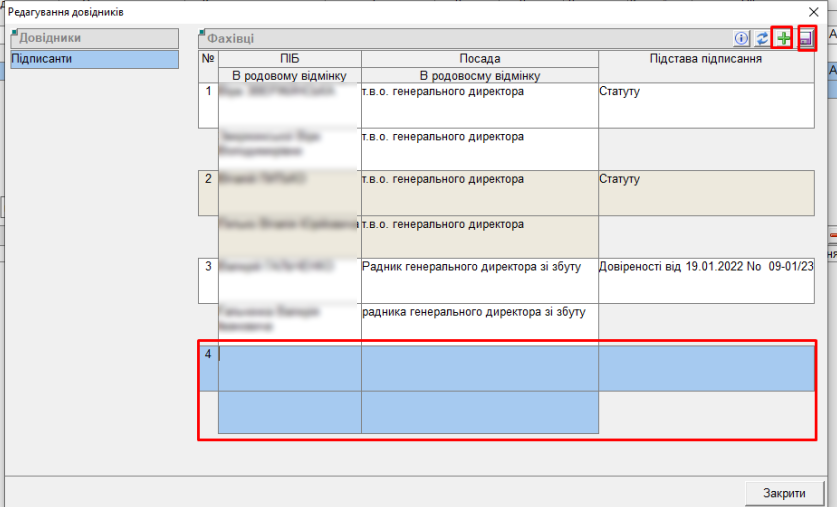Screen dimensions: 837x507
Task: Click the empty Посада field in row 4
Action: [x=479, y=368]
